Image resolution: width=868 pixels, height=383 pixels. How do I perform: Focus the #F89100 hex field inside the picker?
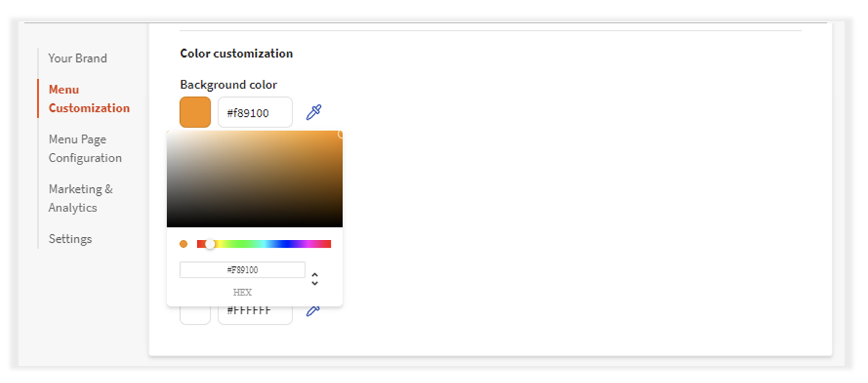[242, 270]
